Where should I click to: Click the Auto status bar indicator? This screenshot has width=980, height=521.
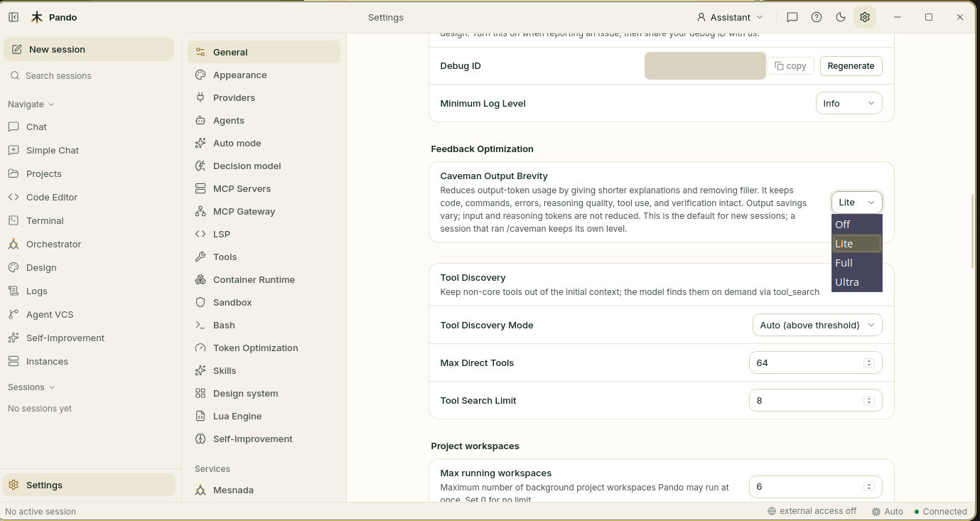(x=887, y=511)
